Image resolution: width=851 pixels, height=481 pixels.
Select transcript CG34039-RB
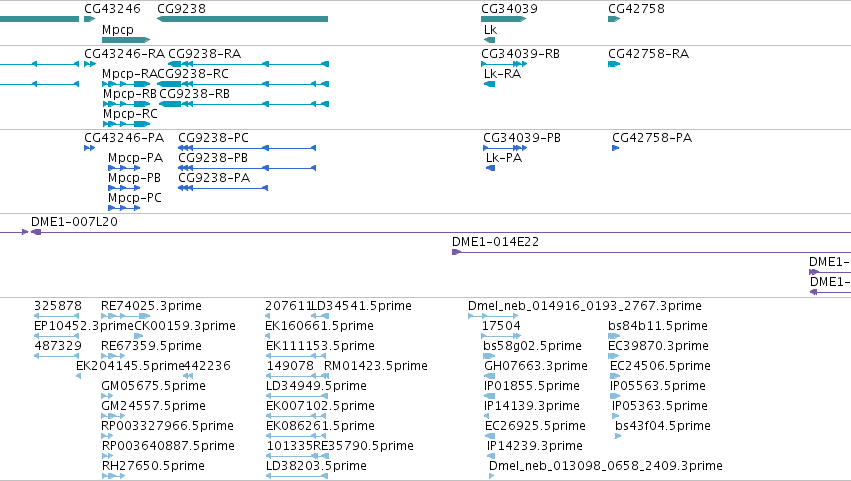(x=520, y=54)
